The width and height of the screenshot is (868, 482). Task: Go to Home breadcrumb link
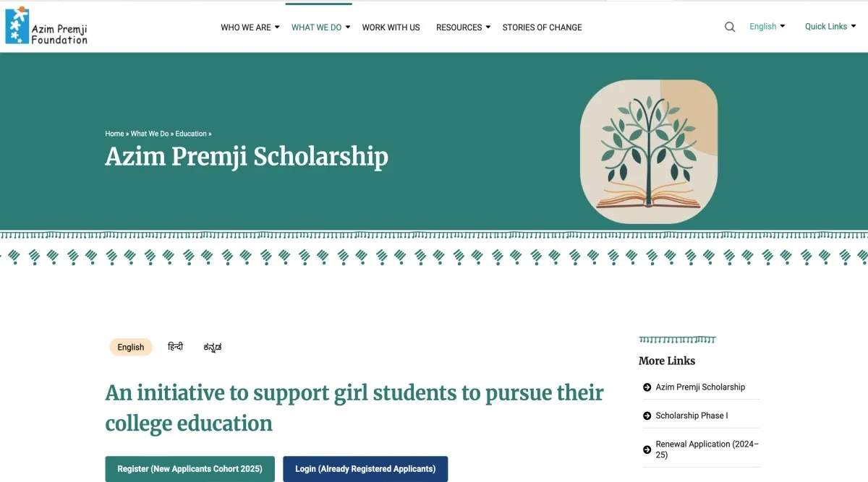click(114, 134)
